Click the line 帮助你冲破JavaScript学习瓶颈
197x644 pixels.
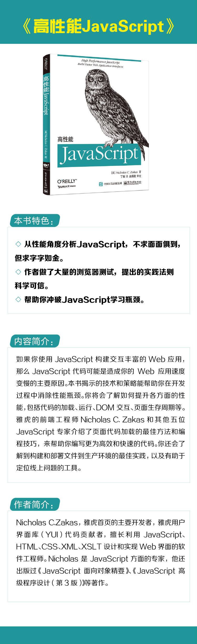(x=84, y=300)
